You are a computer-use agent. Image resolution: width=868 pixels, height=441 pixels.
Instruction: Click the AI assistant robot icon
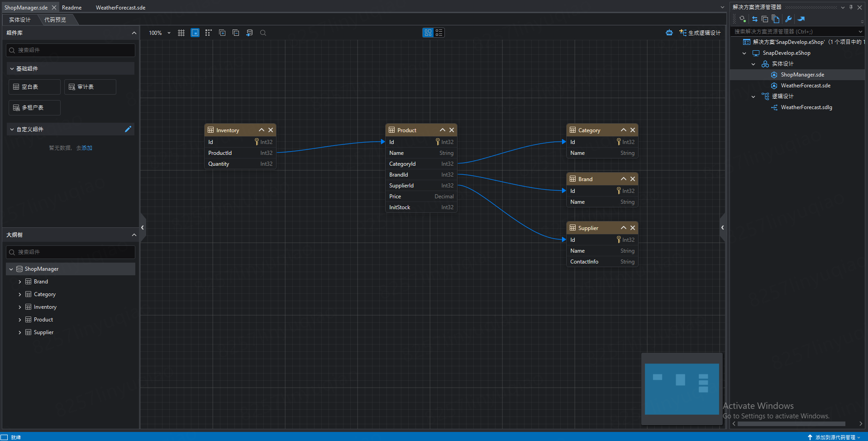(669, 33)
